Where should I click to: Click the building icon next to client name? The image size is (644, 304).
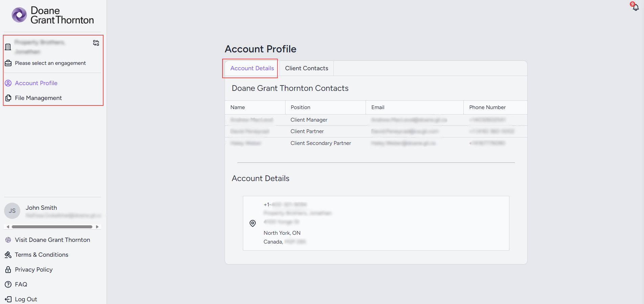click(8, 47)
